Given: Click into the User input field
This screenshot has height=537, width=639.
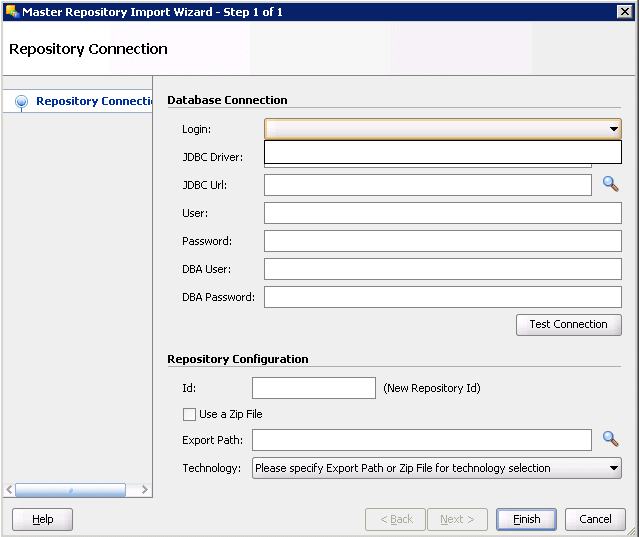Looking at the screenshot, I should (x=442, y=213).
